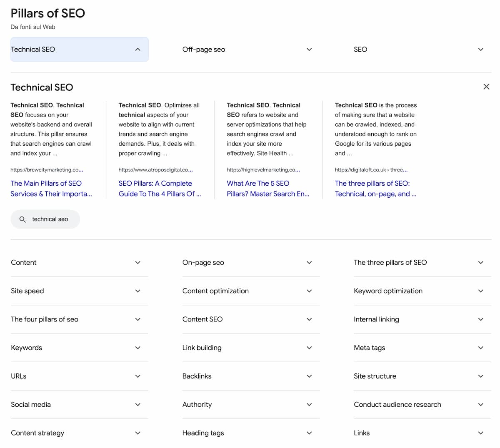Screen dimensions: 500x448
Task: Open the Social media topic
Action: click(31, 404)
